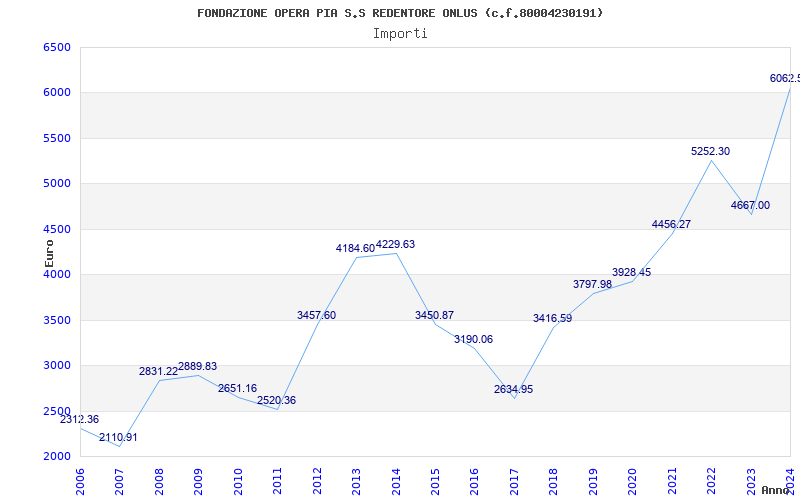Image resolution: width=800 pixels, height=500 pixels.
Task: Click the y-axis tick 2000
Action: 57,457
